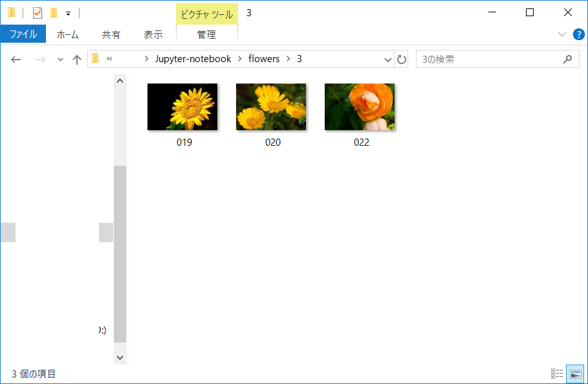Close the Explorer window
The height and width of the screenshot is (384, 588).
tap(568, 12)
